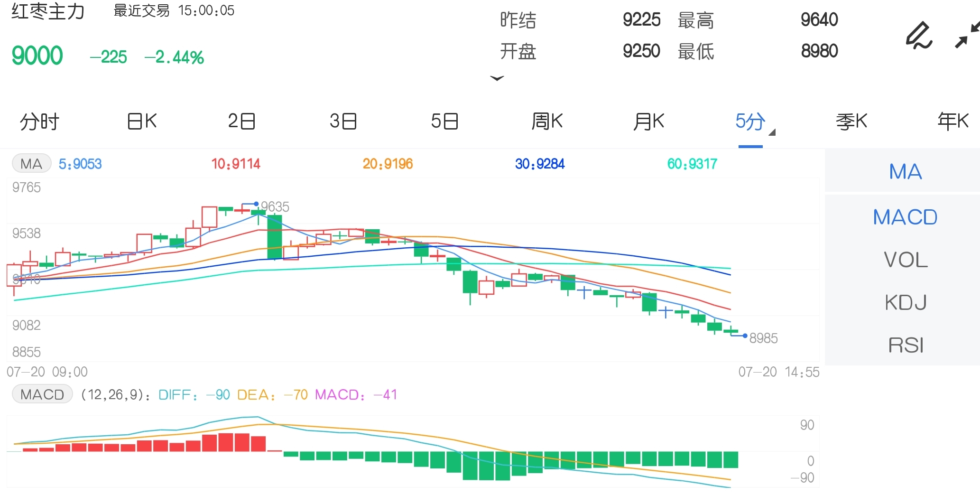
Task: Click the MA pill label above chart
Action: pyautogui.click(x=31, y=164)
